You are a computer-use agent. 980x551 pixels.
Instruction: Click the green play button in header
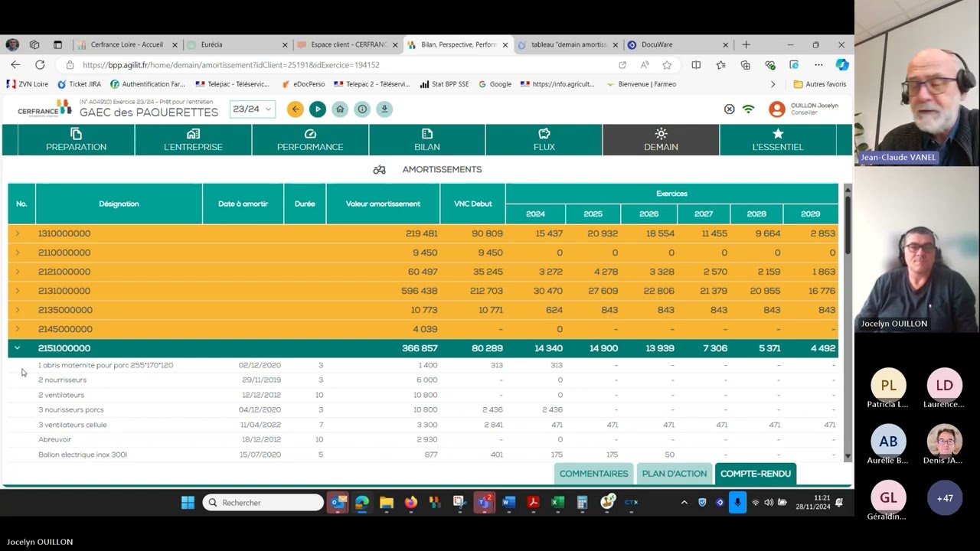318,109
